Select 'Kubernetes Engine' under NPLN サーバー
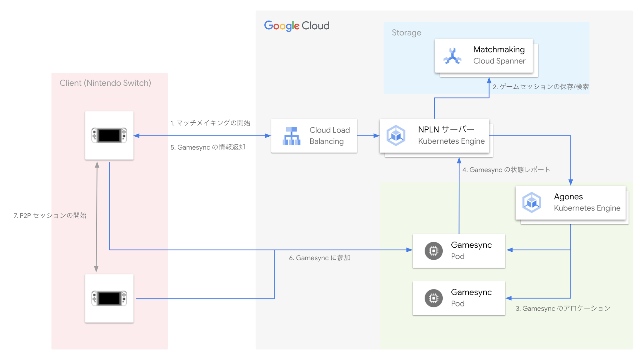This screenshot has width=644, height=360. tap(451, 141)
